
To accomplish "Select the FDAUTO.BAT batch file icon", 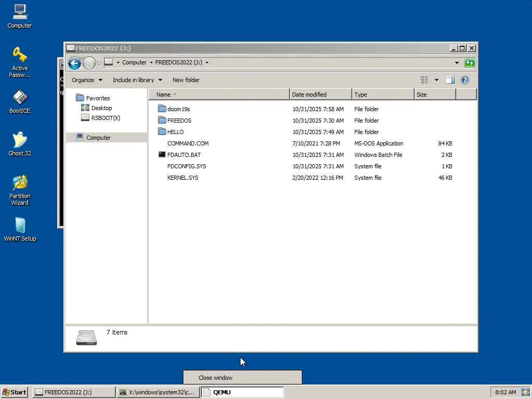I will 162,154.
